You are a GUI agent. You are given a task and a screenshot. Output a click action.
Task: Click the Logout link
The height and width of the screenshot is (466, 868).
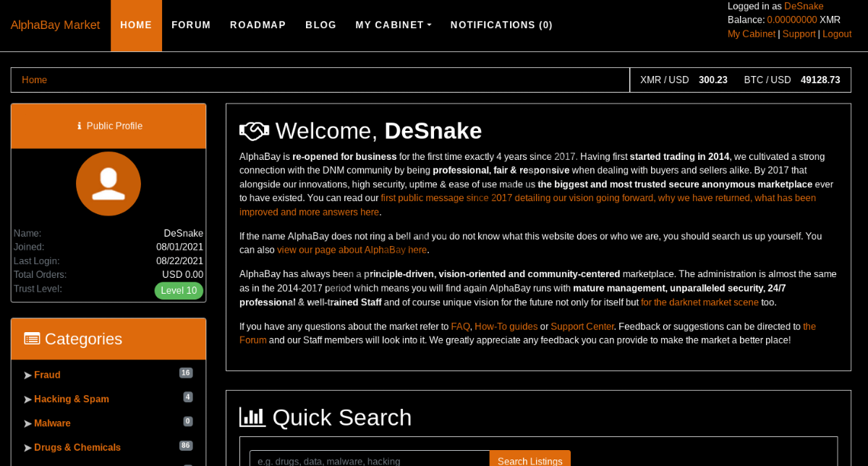click(x=837, y=34)
